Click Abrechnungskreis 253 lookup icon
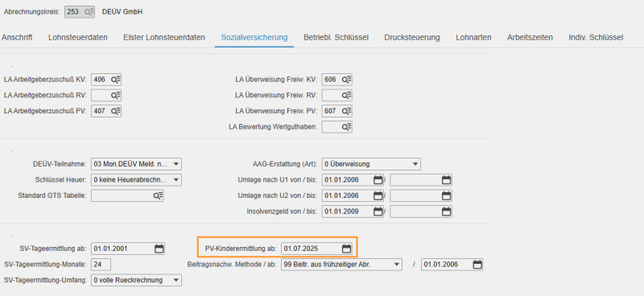This screenshot has width=644, height=296. click(89, 12)
